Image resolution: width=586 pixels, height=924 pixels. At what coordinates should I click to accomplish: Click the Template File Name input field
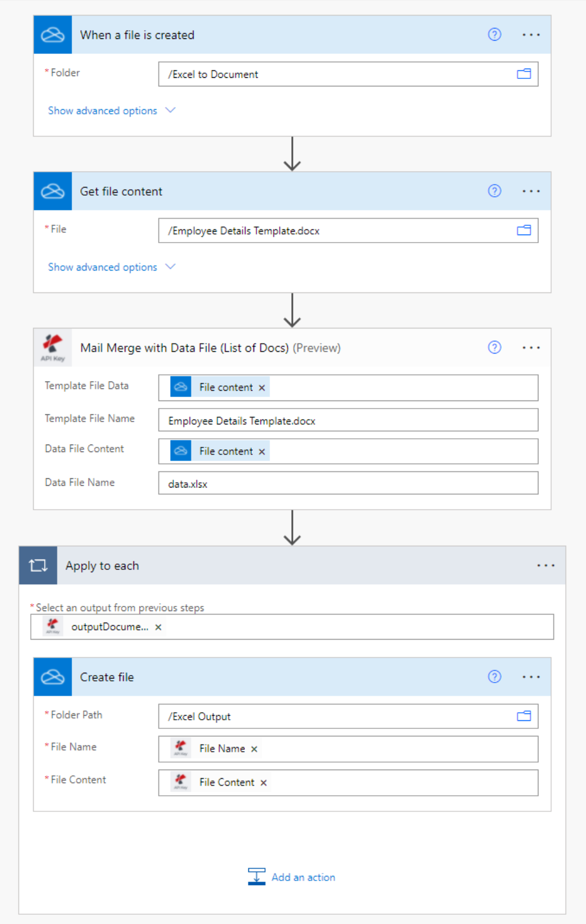coord(348,421)
